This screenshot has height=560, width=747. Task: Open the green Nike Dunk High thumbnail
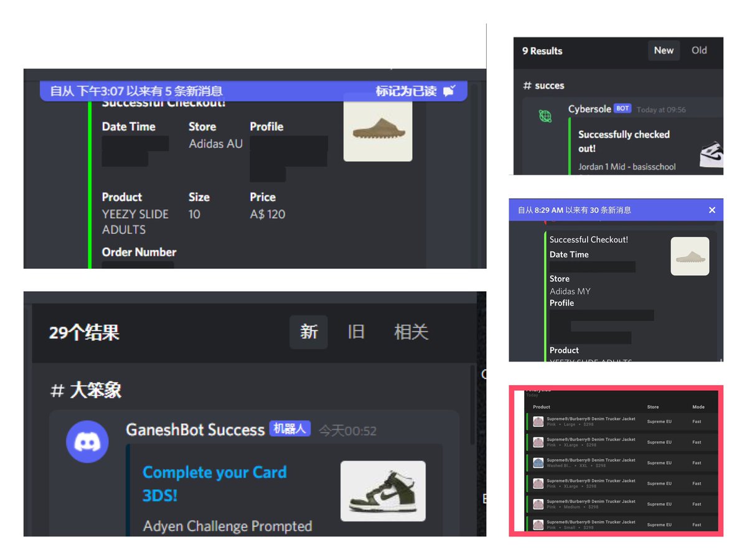(x=383, y=490)
